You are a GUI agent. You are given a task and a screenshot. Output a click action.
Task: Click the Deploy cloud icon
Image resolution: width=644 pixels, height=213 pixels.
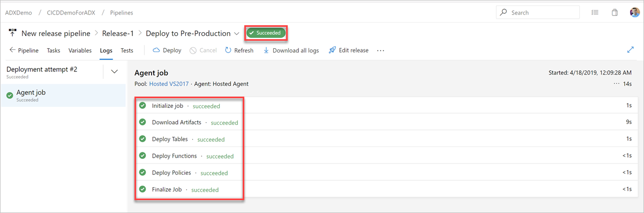(156, 50)
